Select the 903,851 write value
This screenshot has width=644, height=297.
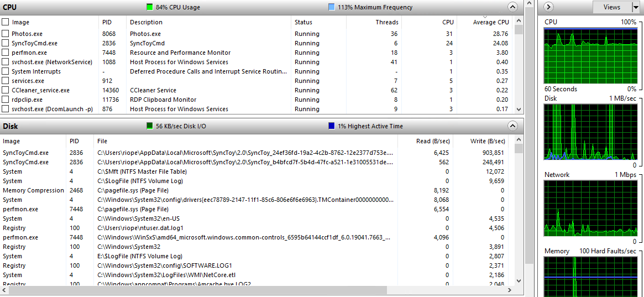[x=493, y=153]
